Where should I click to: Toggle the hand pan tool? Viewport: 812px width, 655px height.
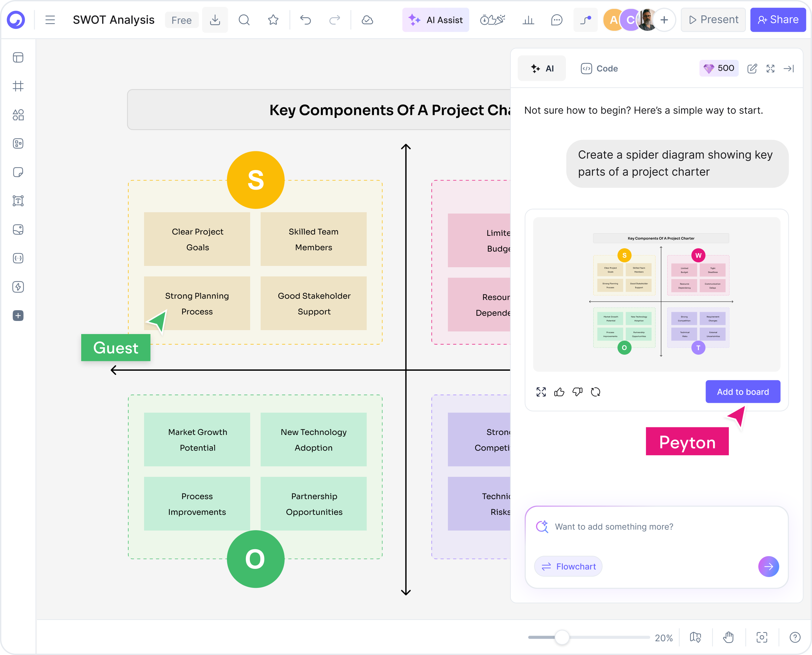729,637
